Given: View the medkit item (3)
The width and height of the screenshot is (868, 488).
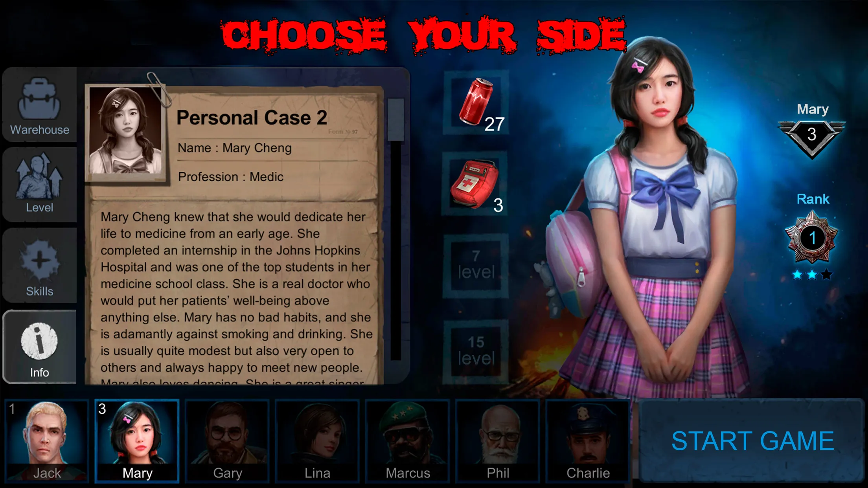Looking at the screenshot, I should click(x=474, y=185).
